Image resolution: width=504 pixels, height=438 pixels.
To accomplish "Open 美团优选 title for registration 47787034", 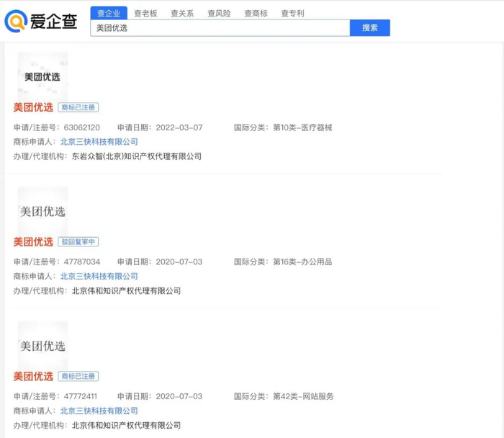I will tap(33, 242).
